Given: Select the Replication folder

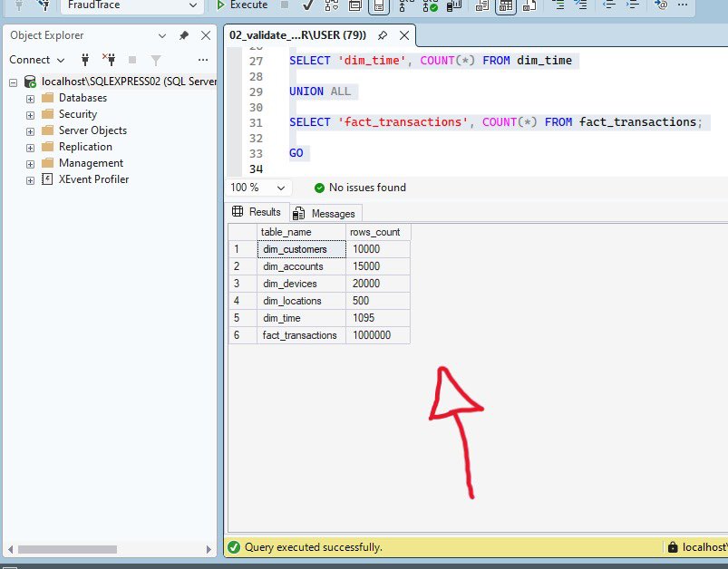Looking at the screenshot, I should tap(85, 147).
